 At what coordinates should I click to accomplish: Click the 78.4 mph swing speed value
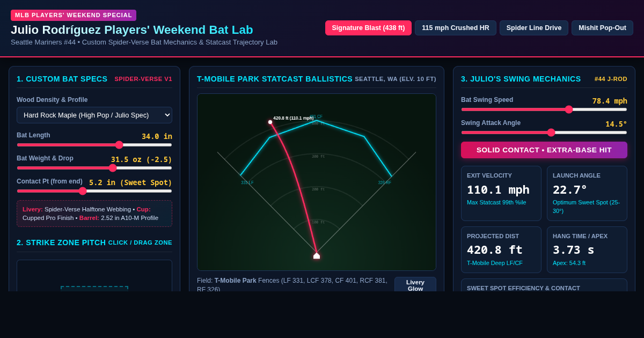tap(610, 101)
